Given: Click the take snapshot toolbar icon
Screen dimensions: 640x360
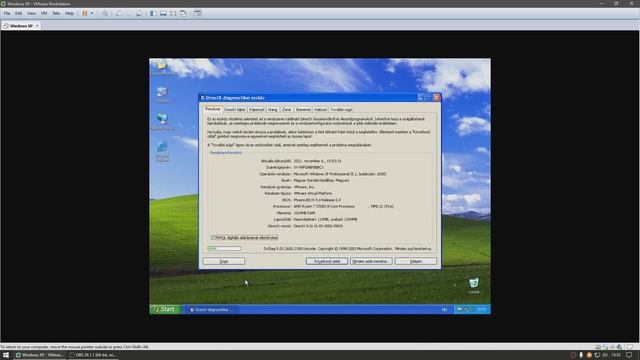Looking at the screenshot, I should (119, 13).
